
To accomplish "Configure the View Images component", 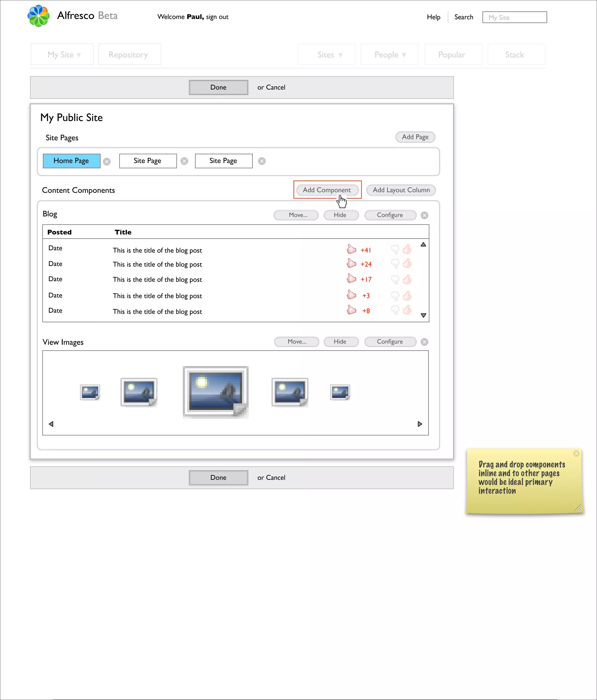I will [390, 342].
